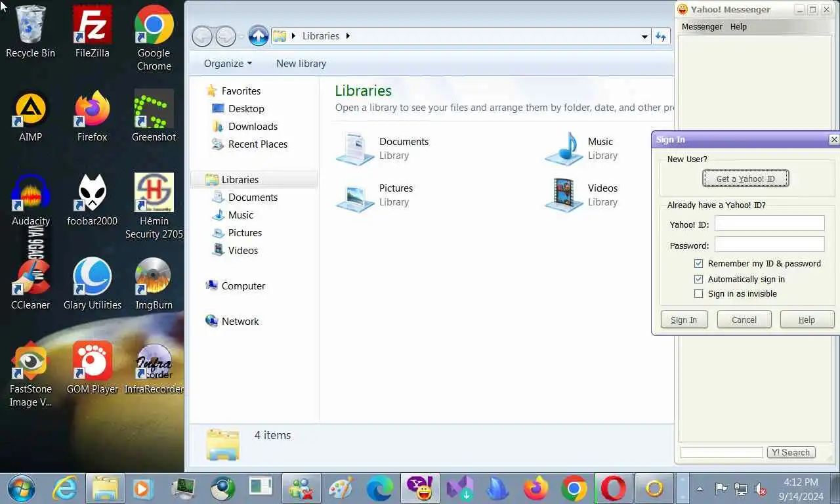Uncheck Automatically sign in

pyautogui.click(x=699, y=279)
